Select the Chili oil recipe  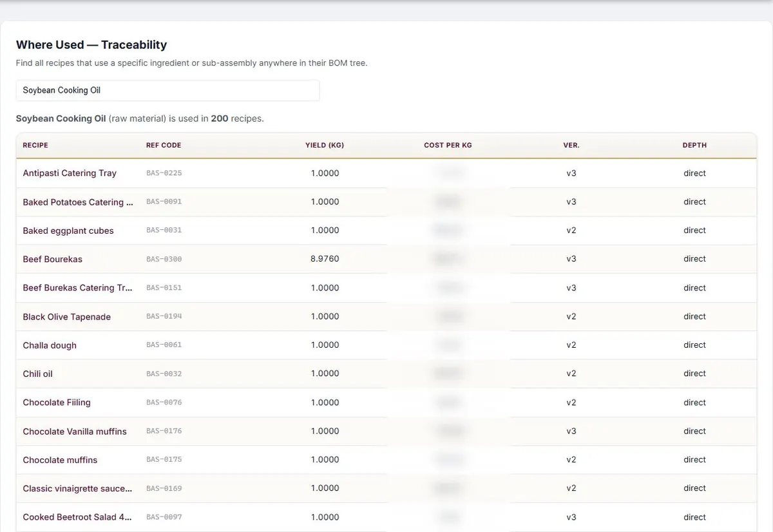pos(38,374)
